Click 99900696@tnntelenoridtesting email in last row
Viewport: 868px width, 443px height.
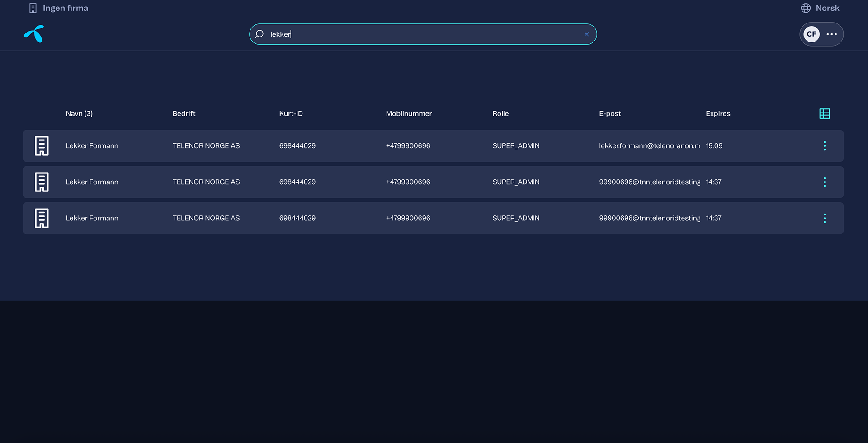649,218
